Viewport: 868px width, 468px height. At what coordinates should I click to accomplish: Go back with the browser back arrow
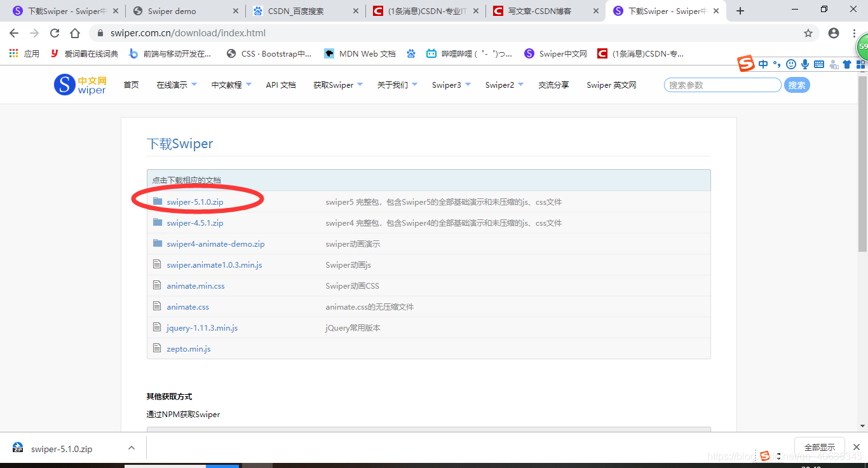pos(14,33)
